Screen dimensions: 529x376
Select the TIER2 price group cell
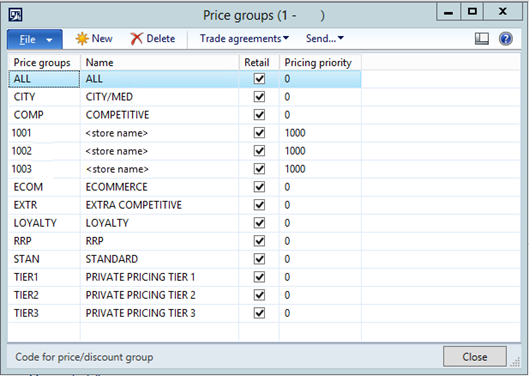[x=44, y=295]
